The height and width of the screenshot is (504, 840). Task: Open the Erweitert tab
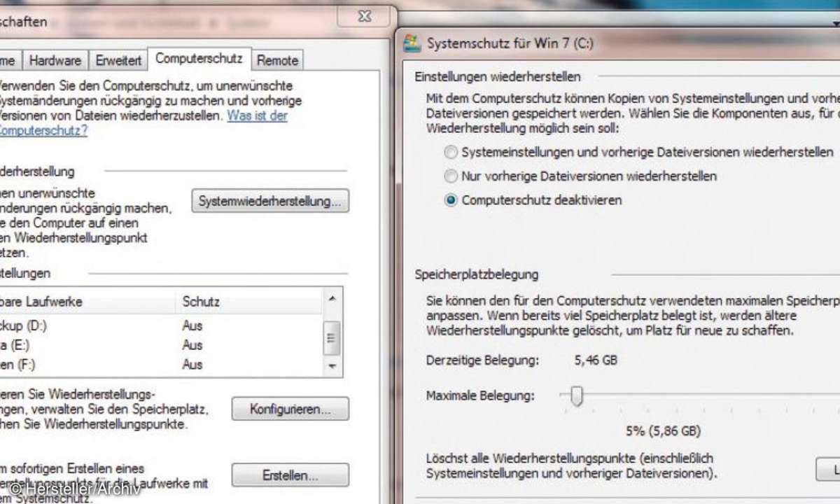(119, 60)
